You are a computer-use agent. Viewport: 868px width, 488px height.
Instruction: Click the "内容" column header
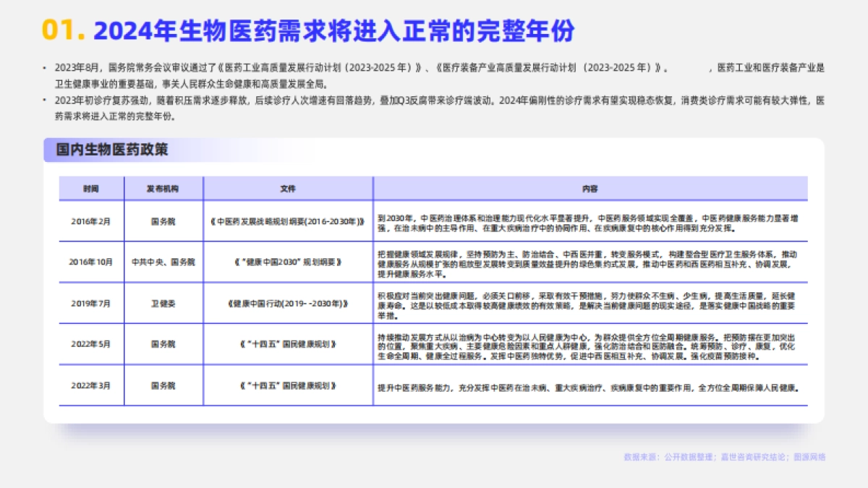click(x=590, y=189)
